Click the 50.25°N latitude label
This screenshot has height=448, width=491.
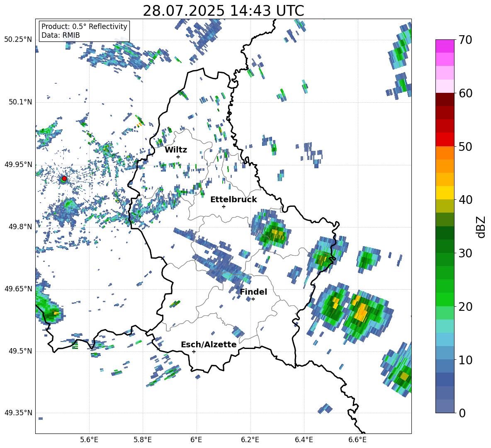(x=18, y=40)
